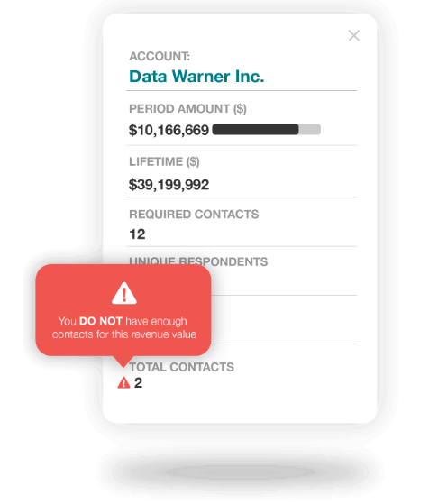Click the dark filled portion of the period bar
This screenshot has width=429, height=504.
click(255, 129)
